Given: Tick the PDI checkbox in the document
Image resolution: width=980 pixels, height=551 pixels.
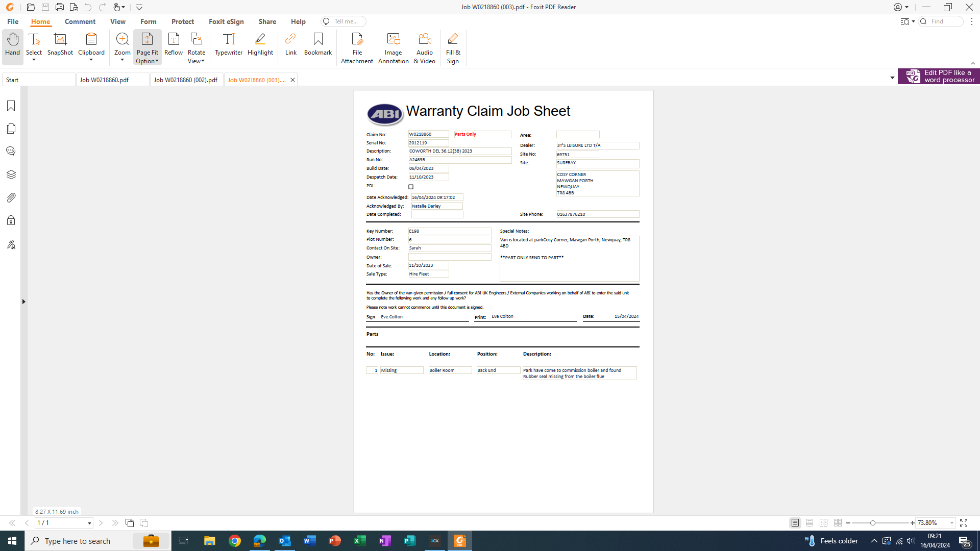Looking at the screenshot, I should (411, 187).
